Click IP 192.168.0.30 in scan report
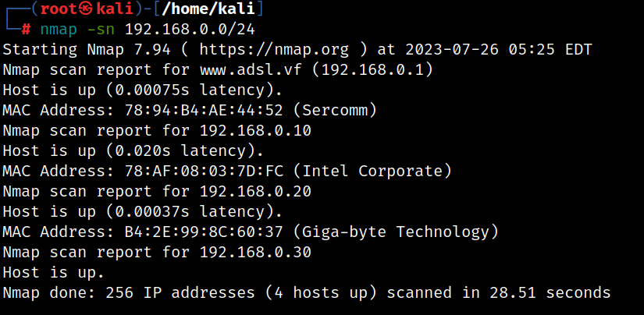 [255, 252]
